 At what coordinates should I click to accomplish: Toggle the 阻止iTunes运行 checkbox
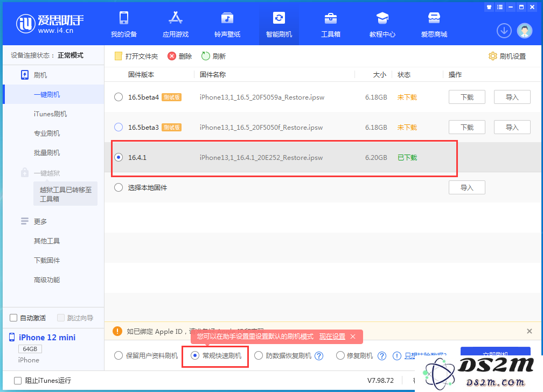coord(18,381)
